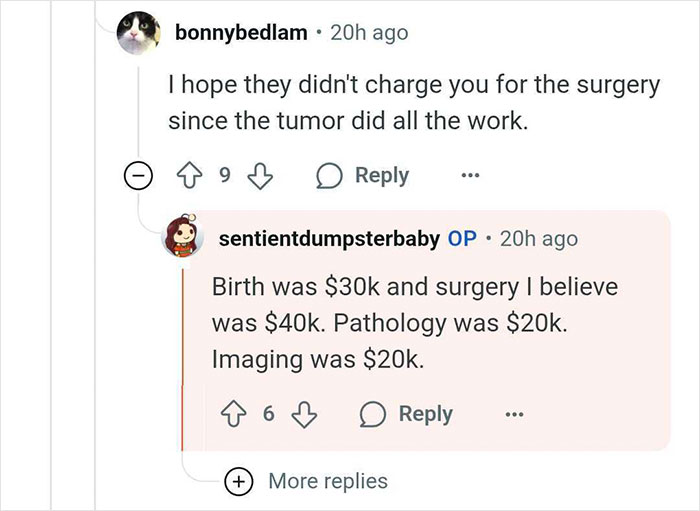Click the blue OP badge

coord(462,239)
